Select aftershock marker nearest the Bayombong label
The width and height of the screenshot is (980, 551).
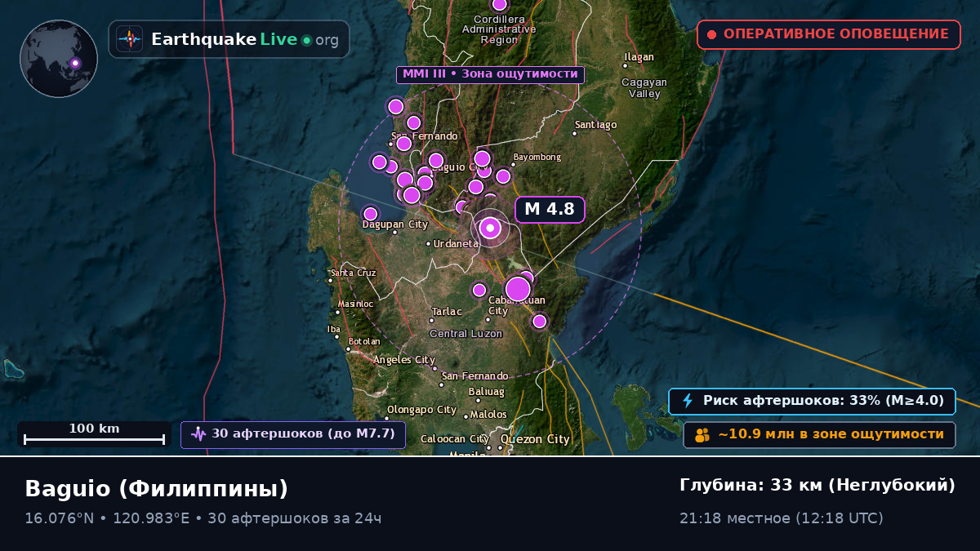[x=503, y=176]
